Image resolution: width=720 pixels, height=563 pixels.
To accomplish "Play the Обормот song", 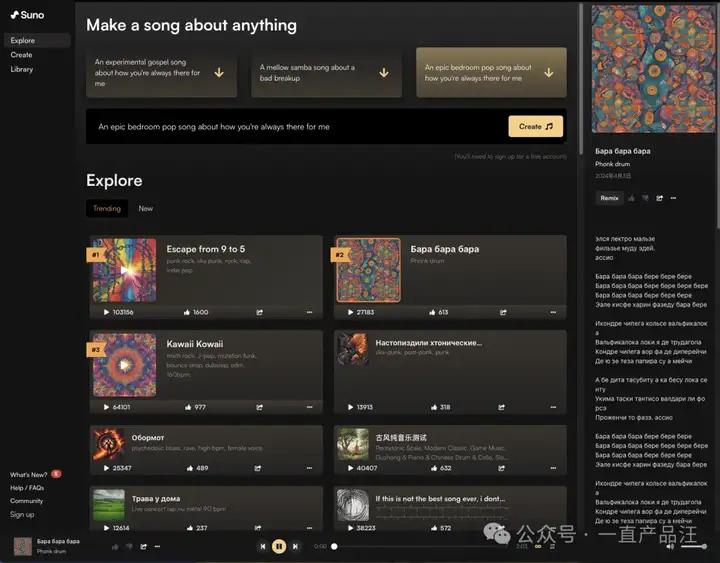I will 107,468.
